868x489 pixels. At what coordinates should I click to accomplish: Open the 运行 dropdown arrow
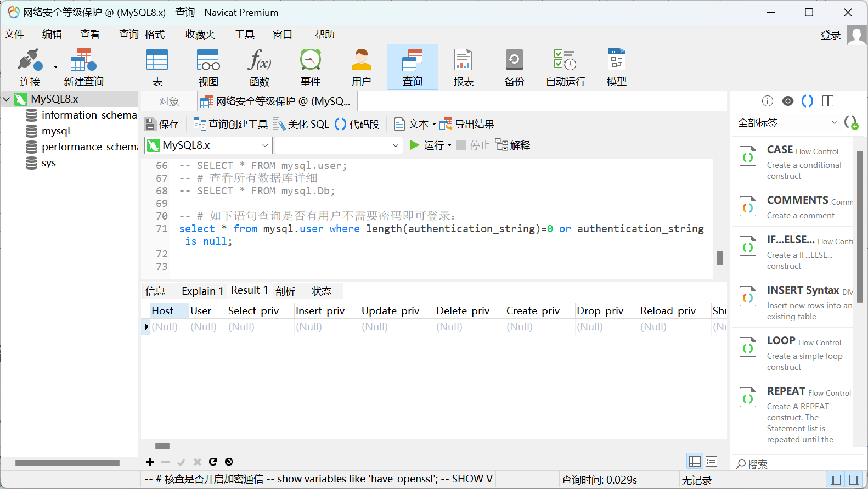[x=450, y=145]
